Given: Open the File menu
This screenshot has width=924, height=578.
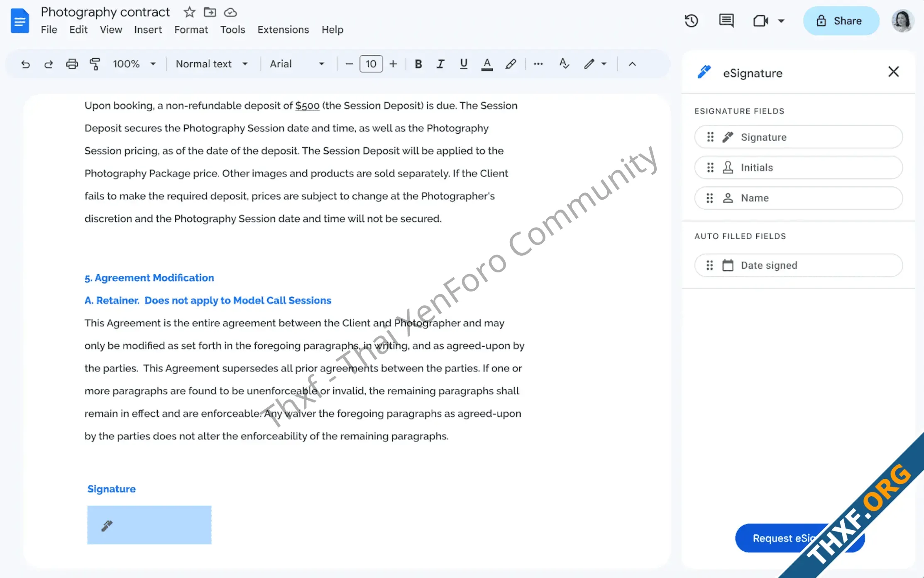Looking at the screenshot, I should point(49,30).
